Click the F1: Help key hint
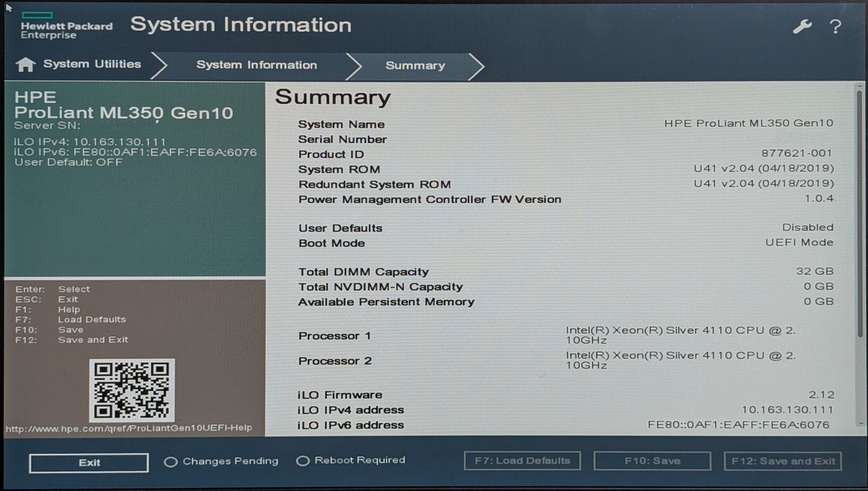 pyautogui.click(x=48, y=309)
